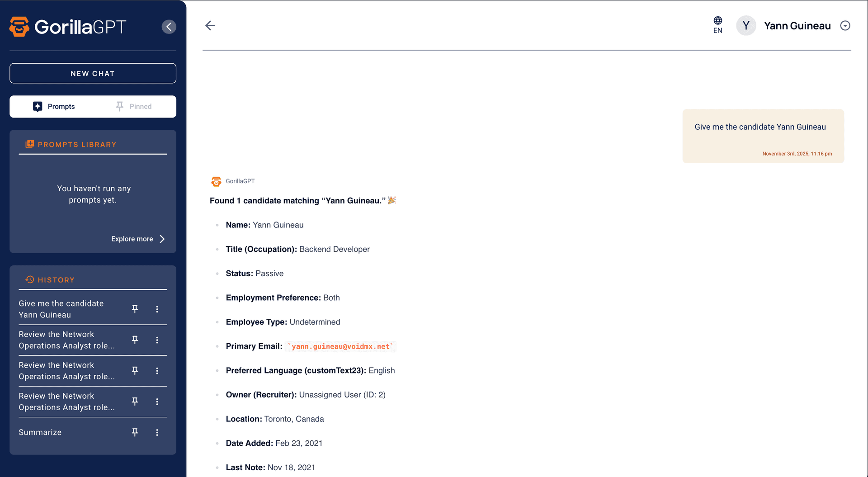Open options menu for Summarize chat
868x477 pixels.
coord(157,433)
